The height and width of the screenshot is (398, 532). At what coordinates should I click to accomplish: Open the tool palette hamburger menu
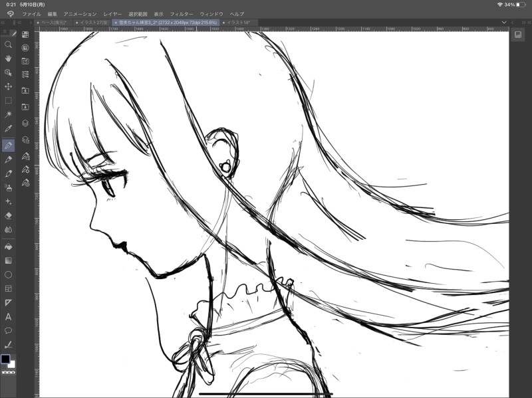coord(5,31)
